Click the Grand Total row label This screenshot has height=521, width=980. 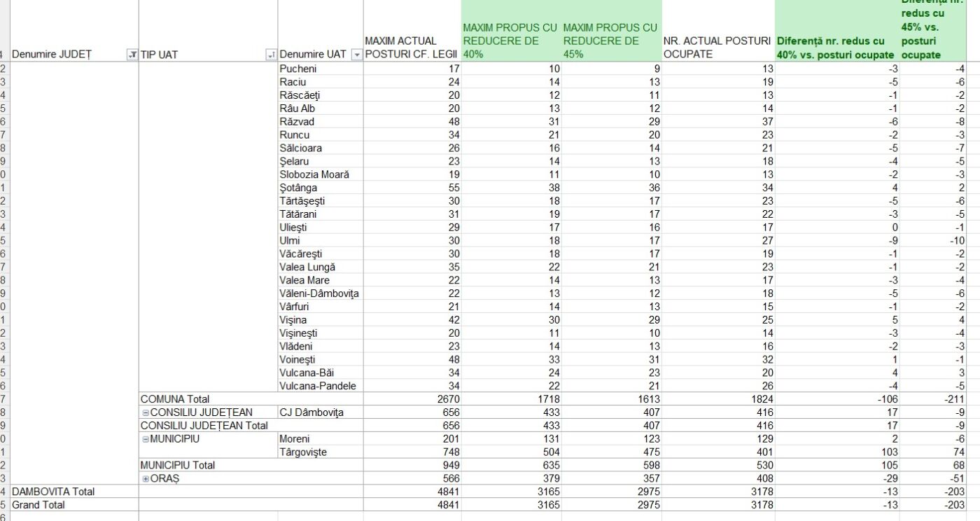[38, 505]
